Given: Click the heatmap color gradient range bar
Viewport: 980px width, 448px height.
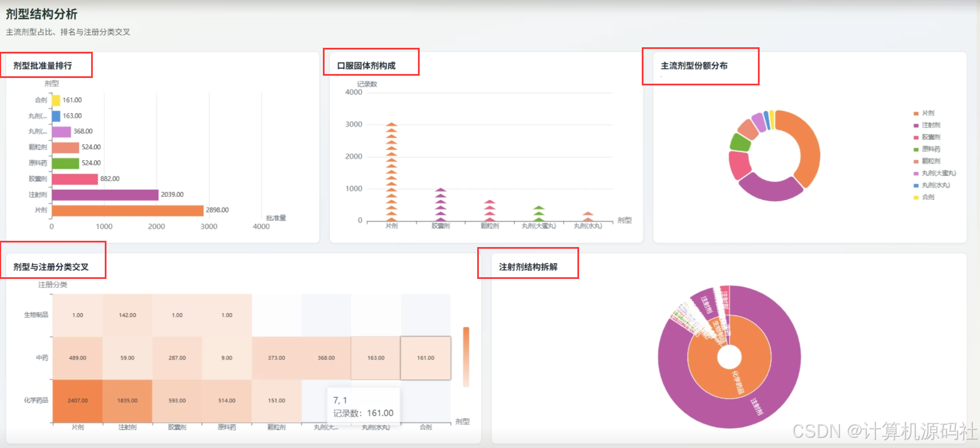Looking at the screenshot, I should tap(466, 357).
